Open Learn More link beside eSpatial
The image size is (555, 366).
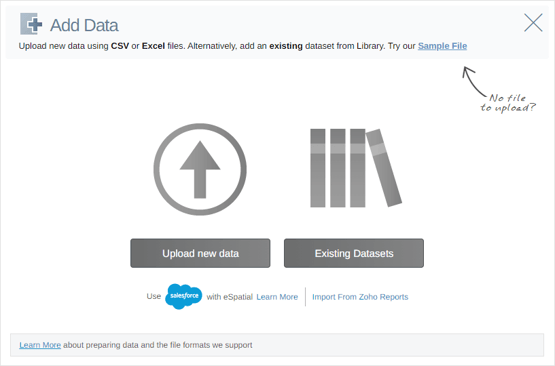point(277,297)
